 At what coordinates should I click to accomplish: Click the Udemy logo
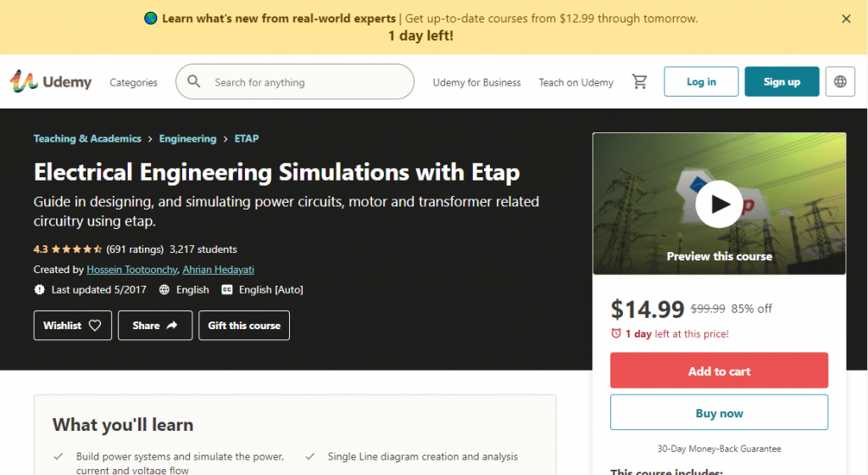(51, 82)
